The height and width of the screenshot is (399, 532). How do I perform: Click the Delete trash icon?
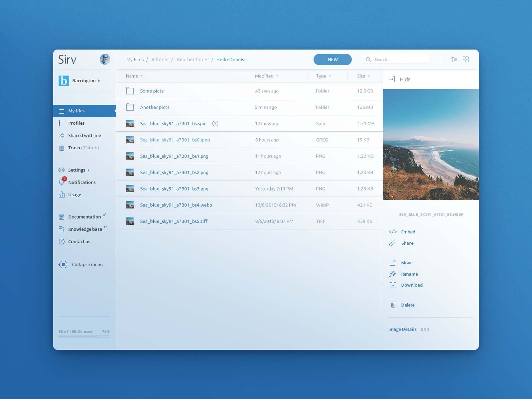tap(393, 305)
